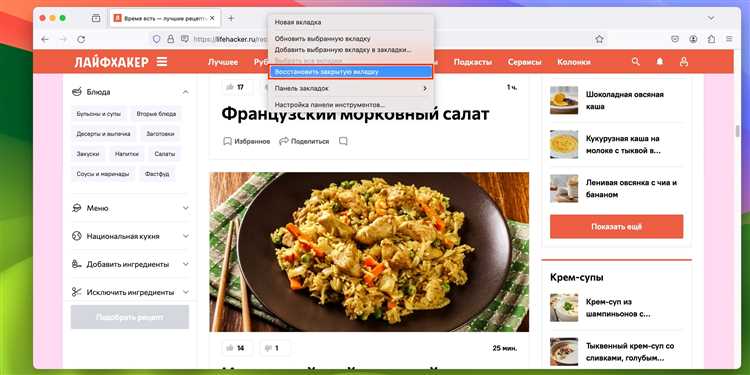Click the Избранное bookmark button

247,141
